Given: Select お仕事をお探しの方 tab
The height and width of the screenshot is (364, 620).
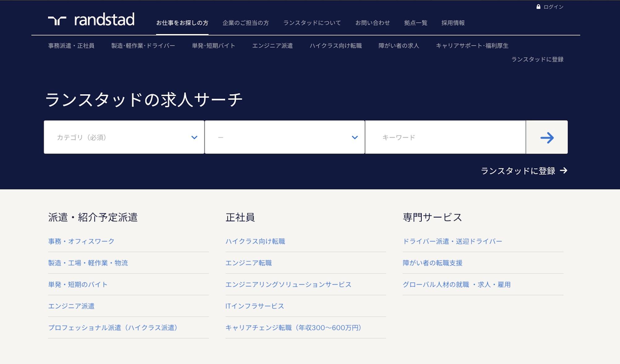Looking at the screenshot, I should point(182,23).
